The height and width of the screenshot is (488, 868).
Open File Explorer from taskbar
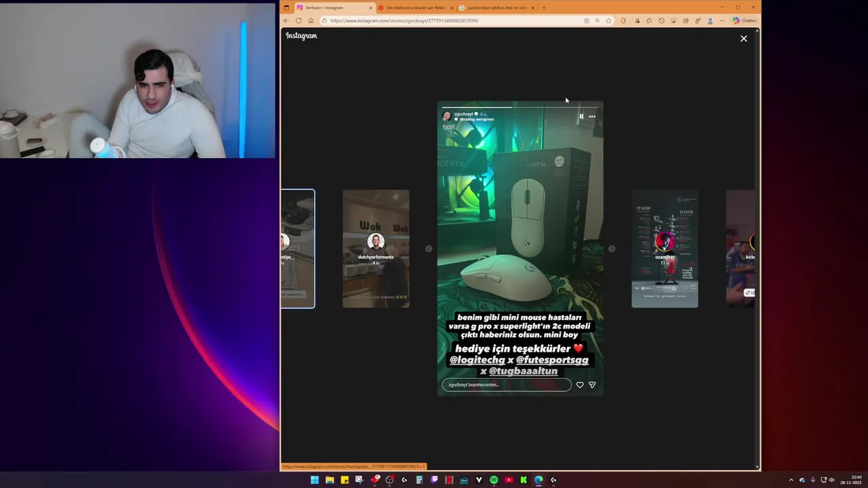point(330,480)
